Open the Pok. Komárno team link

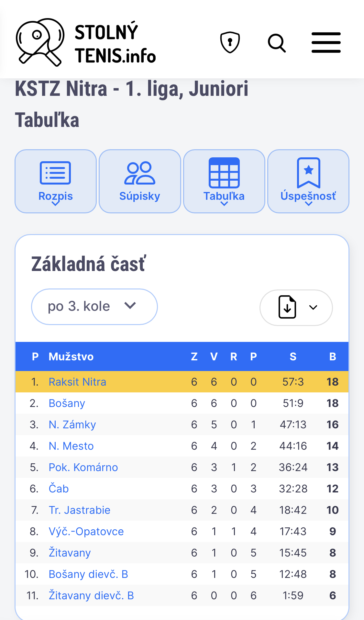click(x=83, y=467)
